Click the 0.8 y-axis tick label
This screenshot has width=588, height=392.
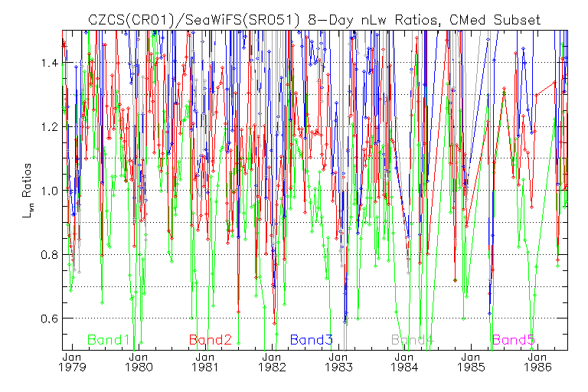pyautogui.click(x=50, y=255)
